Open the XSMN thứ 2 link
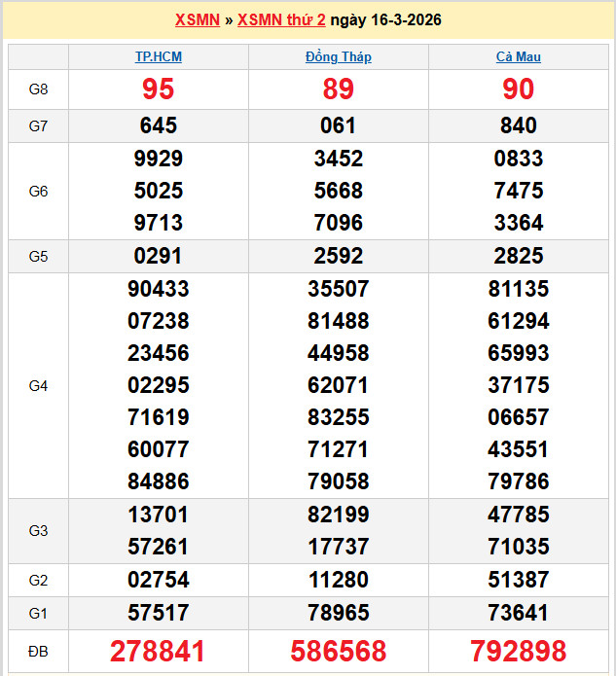Screen dimensions: 616x676 point(281,20)
